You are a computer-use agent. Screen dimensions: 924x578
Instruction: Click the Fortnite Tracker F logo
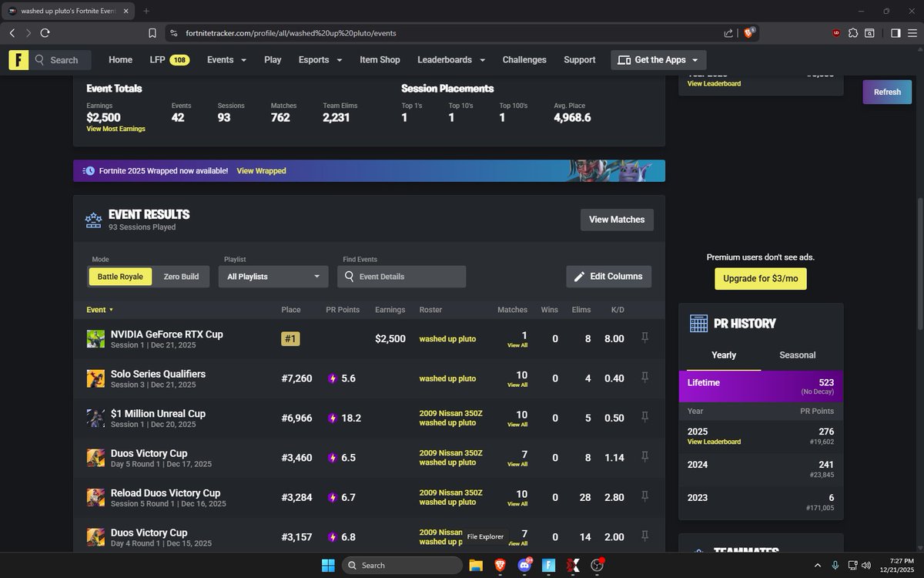[18, 59]
